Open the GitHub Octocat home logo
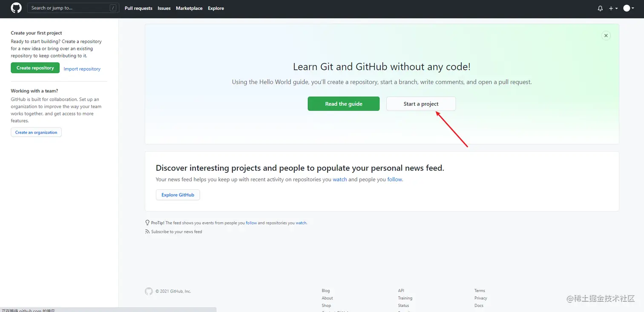644x312 pixels. pos(16,8)
